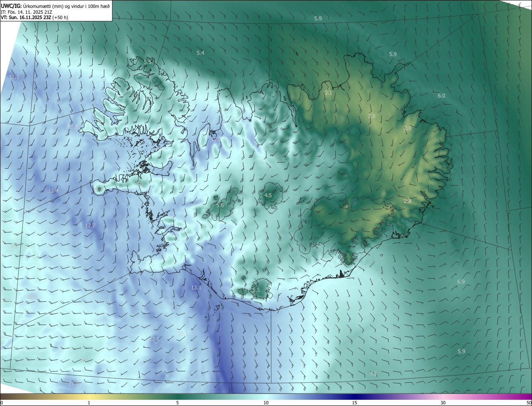Click the 12.4 value label over the sea
Image resolution: width=532 pixels, height=406 pixels.
pos(53,191)
